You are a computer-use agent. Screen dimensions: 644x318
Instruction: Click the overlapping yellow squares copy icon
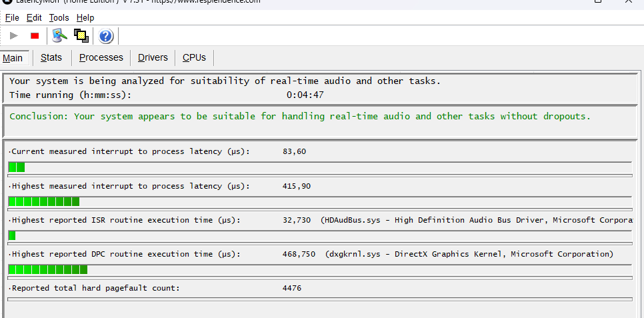pyautogui.click(x=81, y=36)
